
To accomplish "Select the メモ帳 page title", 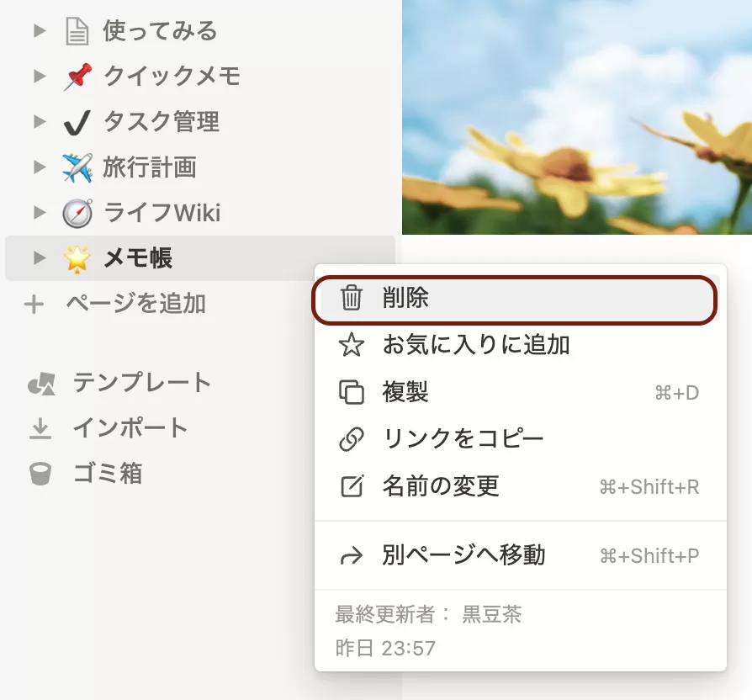I will (138, 258).
